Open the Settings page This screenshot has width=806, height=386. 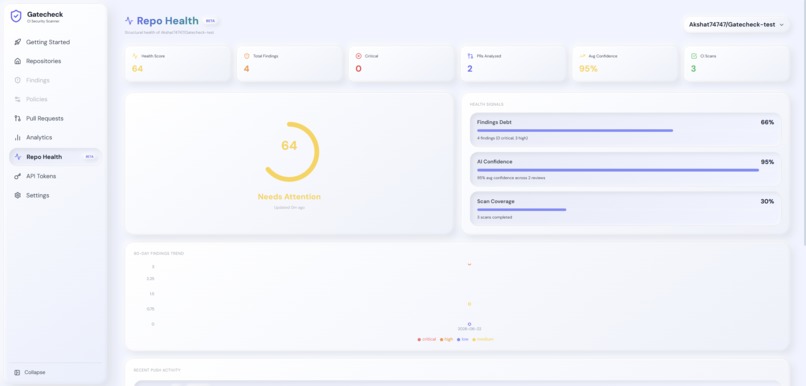[x=55, y=195]
